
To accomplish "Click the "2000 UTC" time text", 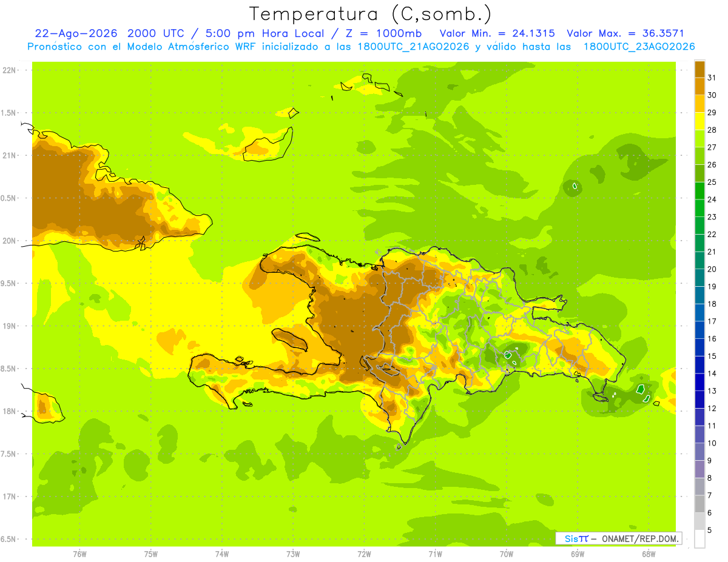I will pyautogui.click(x=157, y=33).
